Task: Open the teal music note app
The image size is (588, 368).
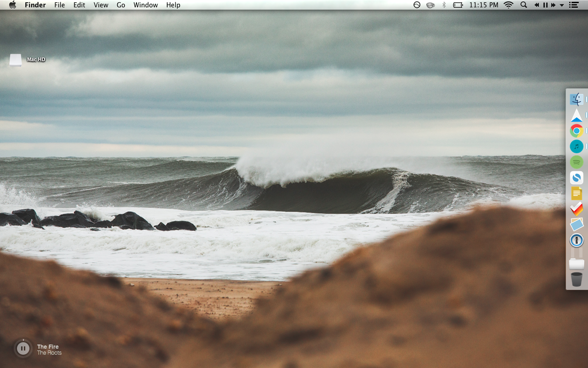Action: pos(577,147)
